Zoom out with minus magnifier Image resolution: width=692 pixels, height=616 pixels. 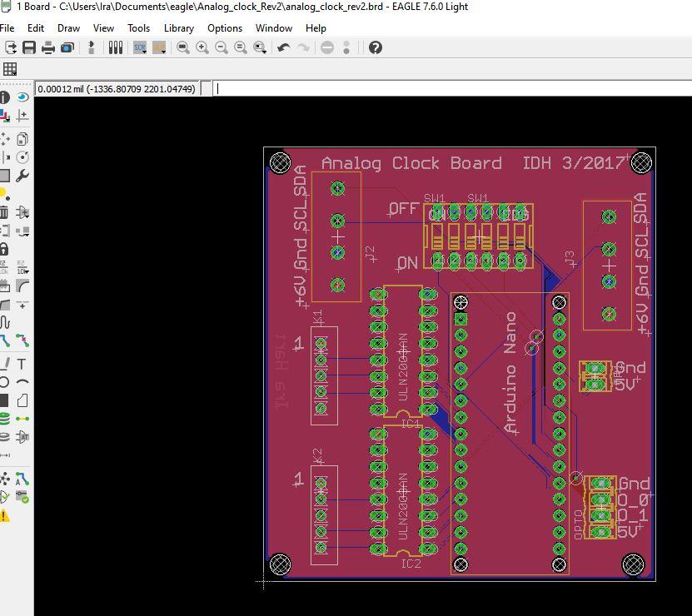coord(222,47)
